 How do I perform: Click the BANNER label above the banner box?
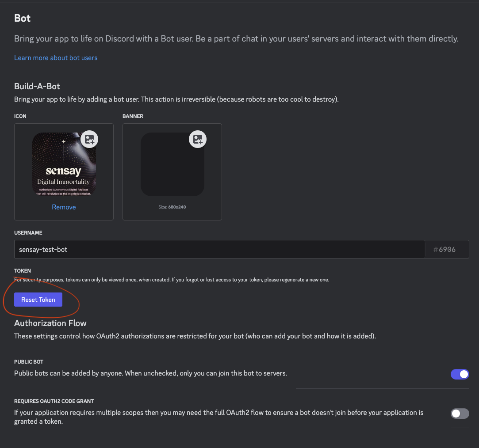point(133,116)
